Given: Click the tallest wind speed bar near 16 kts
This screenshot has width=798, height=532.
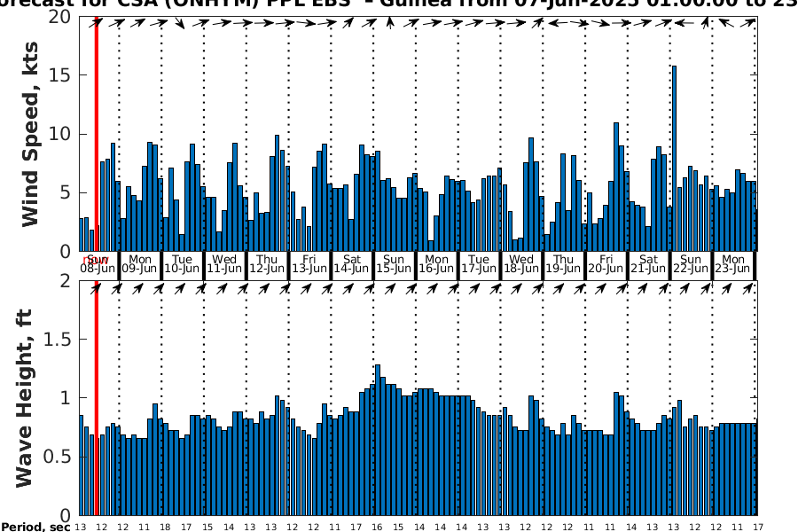Looking at the screenshot, I should pyautogui.click(x=675, y=159).
